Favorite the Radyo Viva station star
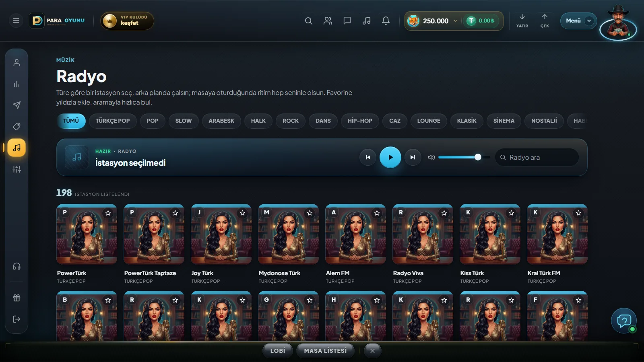This screenshot has width=644, height=362. (444, 213)
